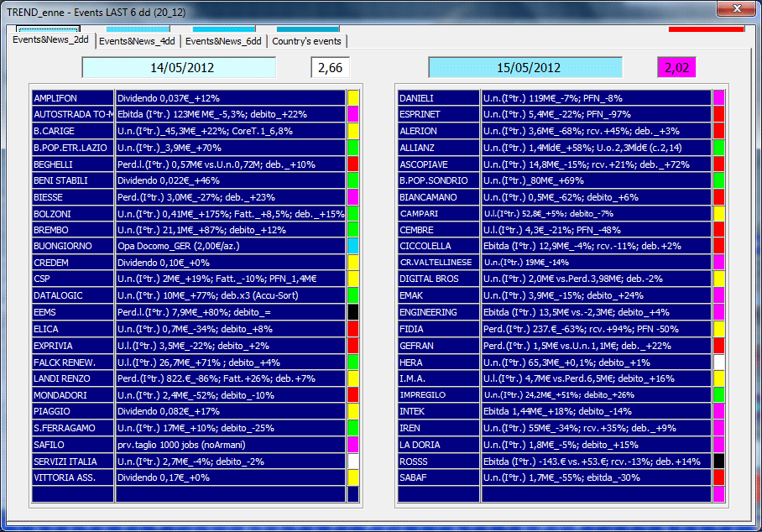Image resolution: width=762 pixels, height=532 pixels.
Task: Click the magenta swatch beside SAFILO
Action: (x=353, y=444)
